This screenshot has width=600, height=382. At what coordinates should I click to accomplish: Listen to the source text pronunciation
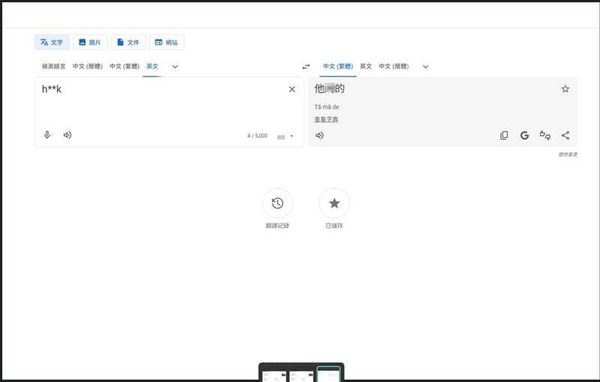[68, 135]
